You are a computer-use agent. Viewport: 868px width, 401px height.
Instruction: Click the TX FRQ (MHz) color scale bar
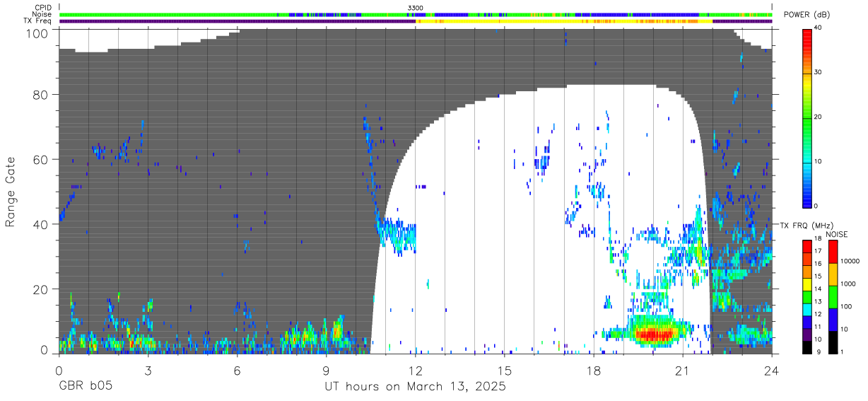807,296
